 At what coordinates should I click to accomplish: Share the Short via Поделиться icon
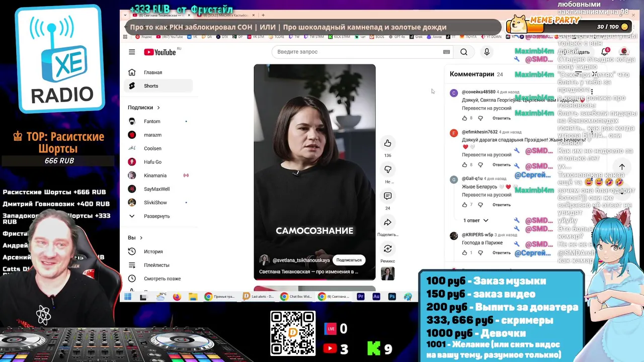point(387,222)
